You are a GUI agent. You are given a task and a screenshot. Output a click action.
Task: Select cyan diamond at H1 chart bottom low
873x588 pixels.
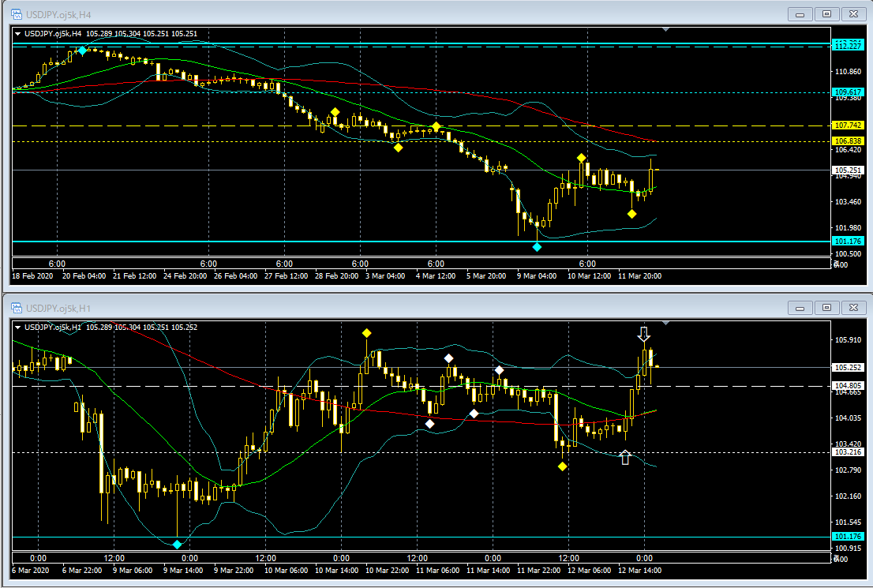point(177,545)
